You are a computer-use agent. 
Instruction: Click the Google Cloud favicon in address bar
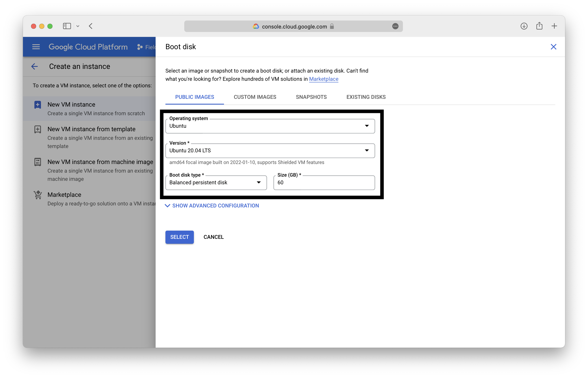coord(256,26)
